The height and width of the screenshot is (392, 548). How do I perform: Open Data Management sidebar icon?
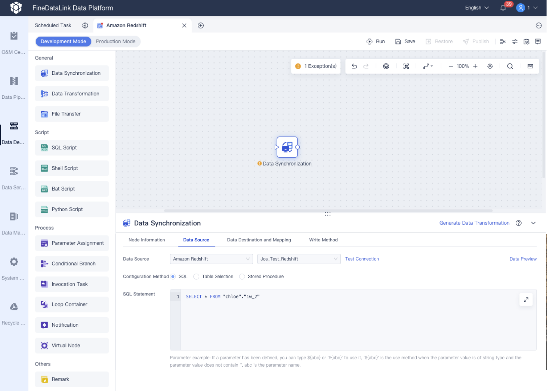point(14,217)
